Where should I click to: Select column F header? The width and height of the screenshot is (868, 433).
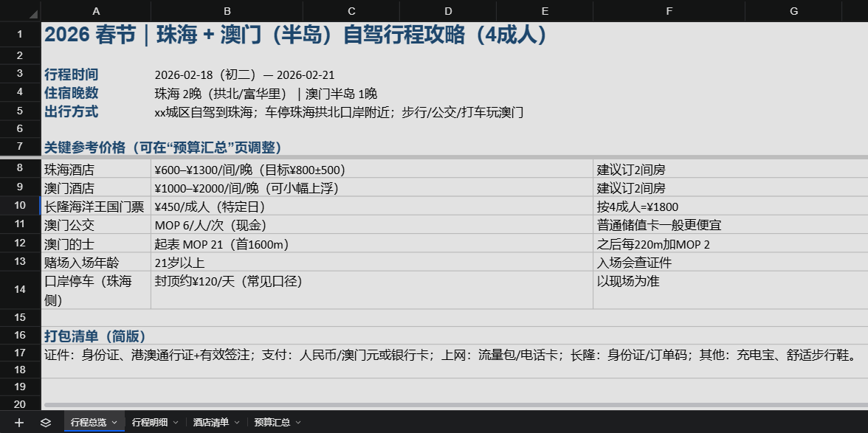(669, 11)
